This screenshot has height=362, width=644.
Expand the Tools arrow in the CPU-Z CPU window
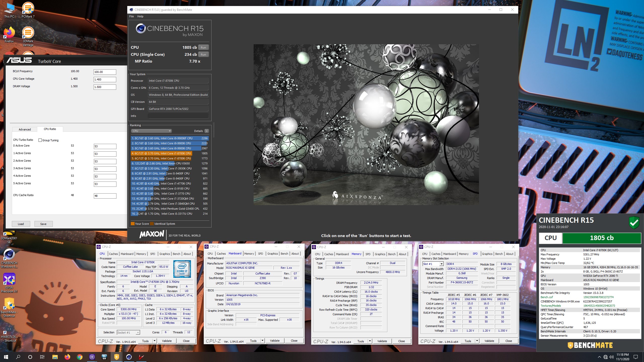[x=154, y=341]
